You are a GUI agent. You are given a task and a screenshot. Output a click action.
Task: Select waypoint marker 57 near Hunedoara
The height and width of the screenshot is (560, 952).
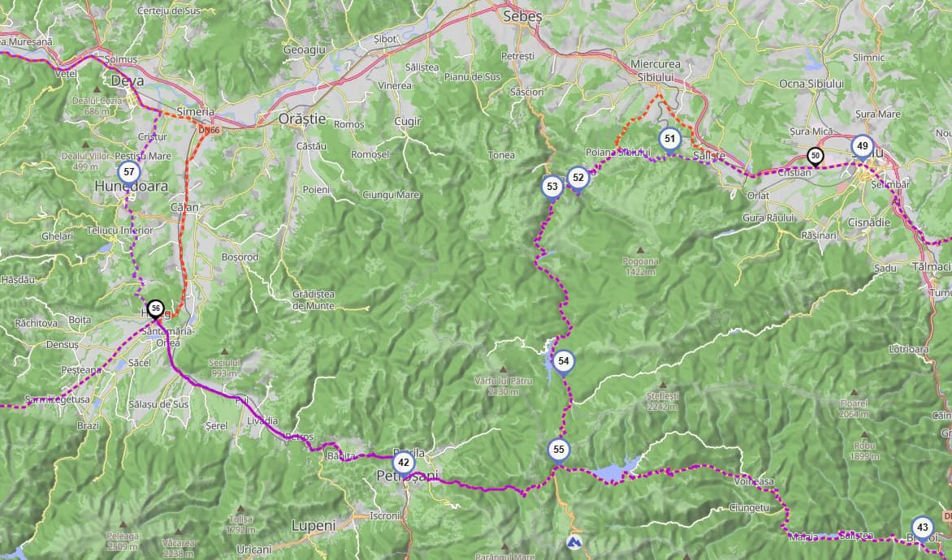(128, 172)
